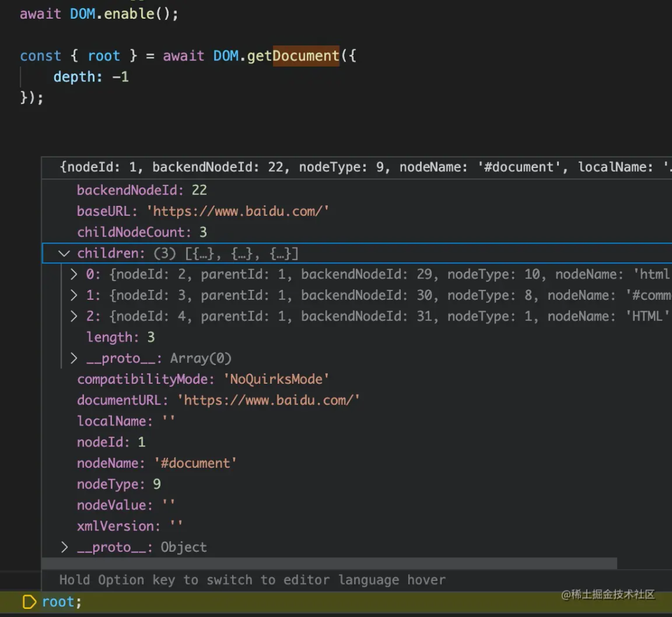Select the backendNodeId: 22 property
This screenshot has width=672, height=617.
pyautogui.click(x=142, y=190)
